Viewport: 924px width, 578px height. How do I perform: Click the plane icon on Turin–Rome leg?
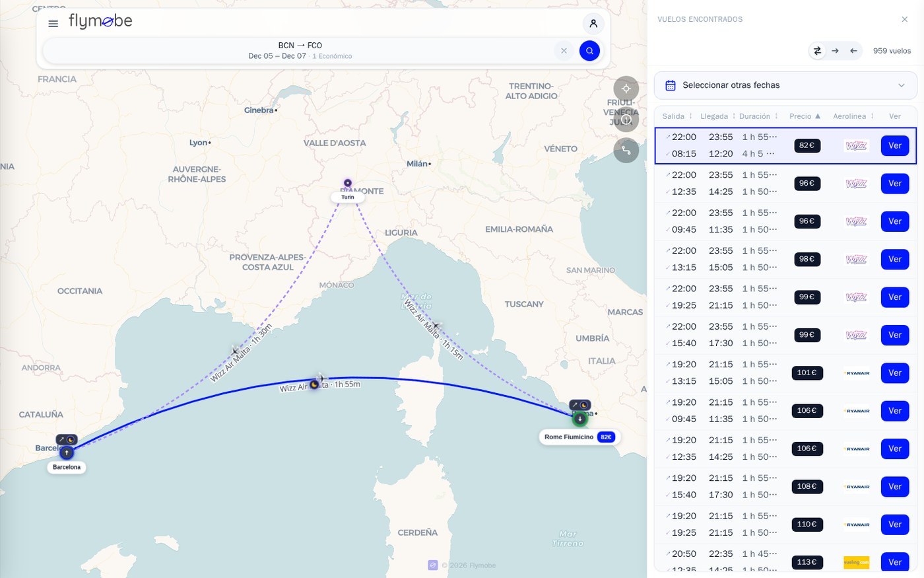[436, 326]
